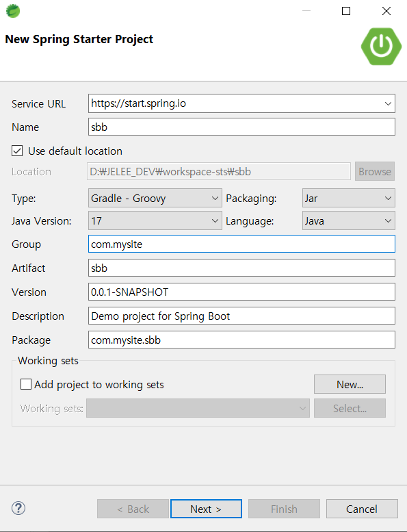
Task: Click the dialog title New Spring Starter Project
Action: pos(79,39)
